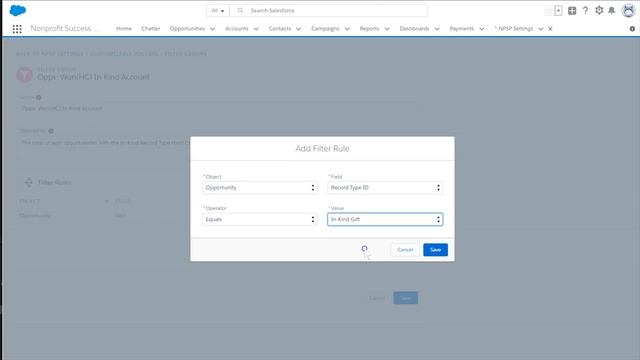Open the favorites star icon

(x=549, y=11)
